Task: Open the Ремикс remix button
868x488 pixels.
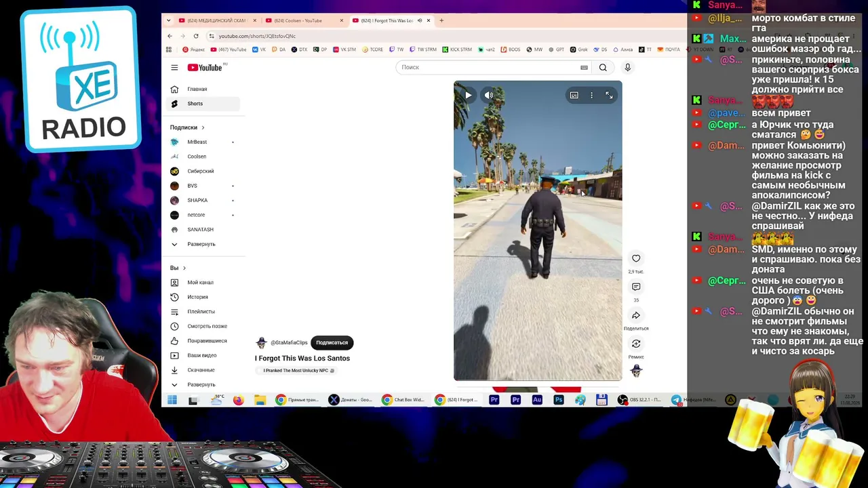Action: tap(636, 344)
